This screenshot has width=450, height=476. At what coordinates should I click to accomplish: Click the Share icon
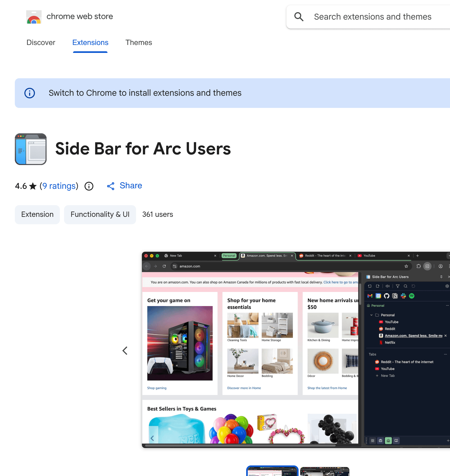click(111, 186)
